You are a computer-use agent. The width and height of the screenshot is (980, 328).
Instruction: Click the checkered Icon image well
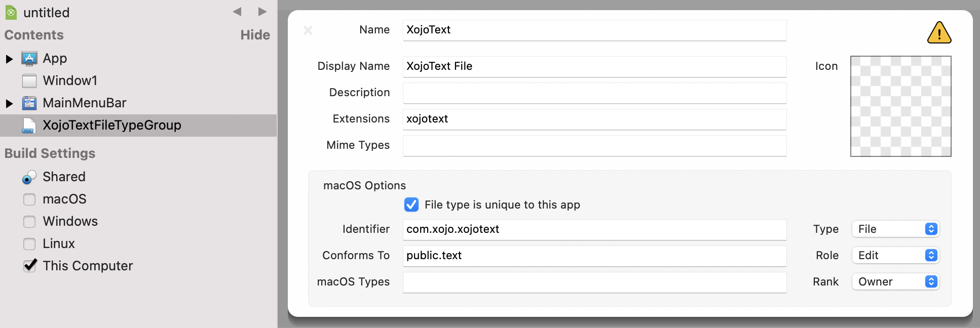click(x=900, y=106)
